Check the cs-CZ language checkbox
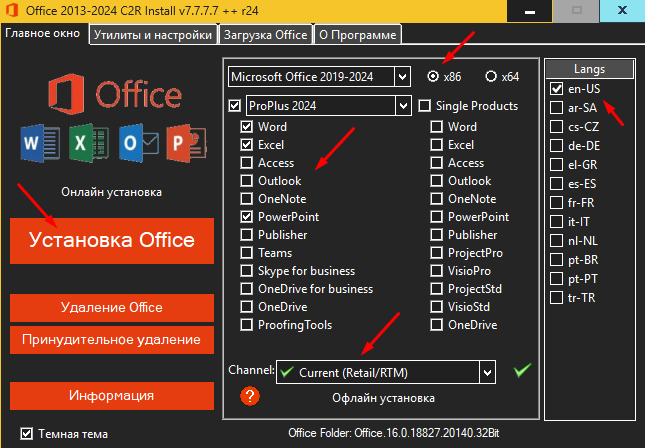Viewport: 645px width, 448px height. coord(557,127)
